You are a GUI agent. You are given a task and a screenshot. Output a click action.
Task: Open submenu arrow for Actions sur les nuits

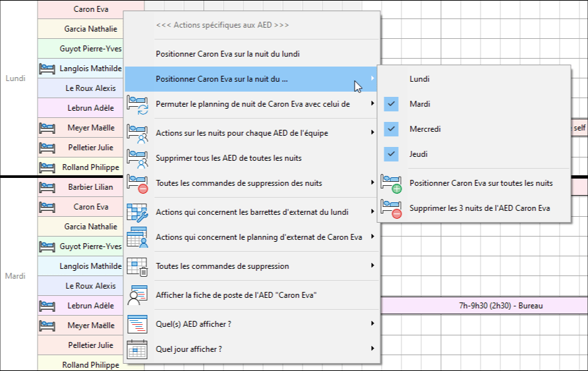pos(372,133)
